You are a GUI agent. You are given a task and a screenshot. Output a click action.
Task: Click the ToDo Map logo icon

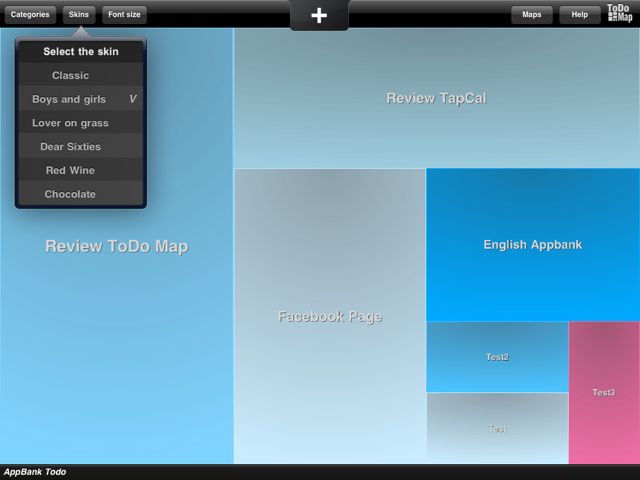[620, 13]
